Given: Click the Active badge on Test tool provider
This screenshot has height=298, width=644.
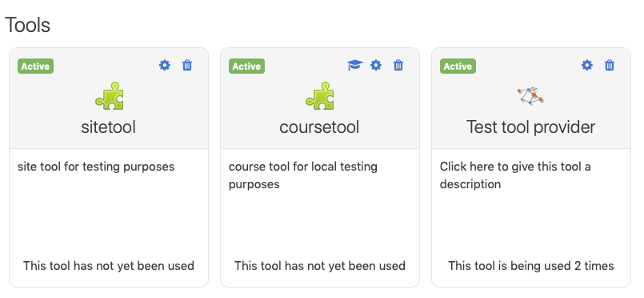Looking at the screenshot, I should [458, 66].
